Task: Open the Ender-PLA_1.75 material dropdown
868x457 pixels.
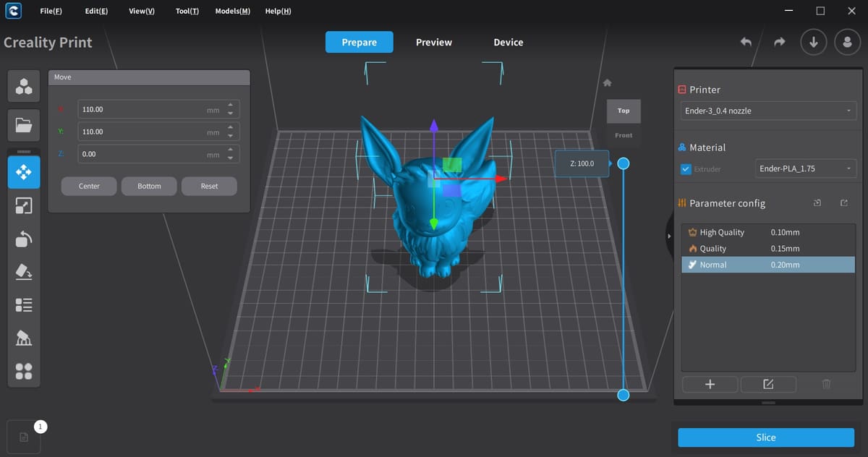Action: point(806,168)
